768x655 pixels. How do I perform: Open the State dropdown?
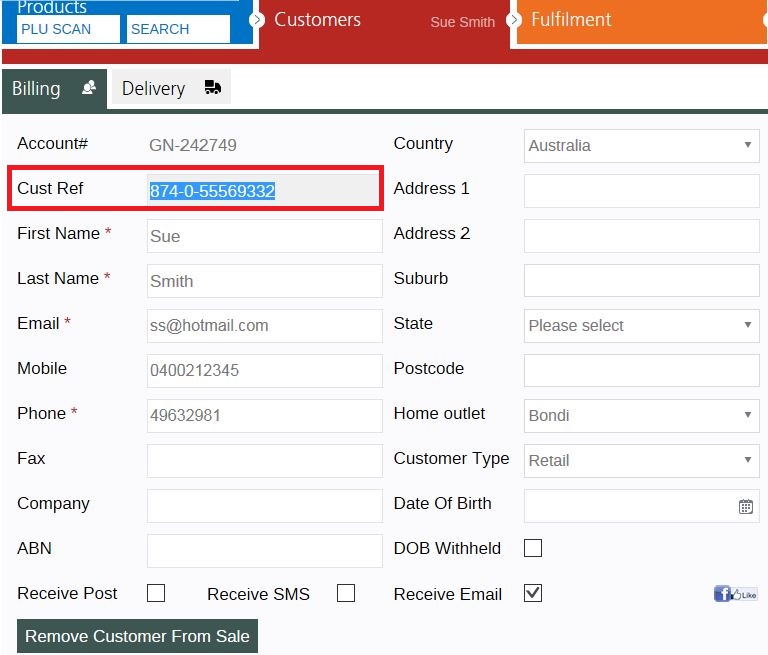pyautogui.click(x=642, y=325)
